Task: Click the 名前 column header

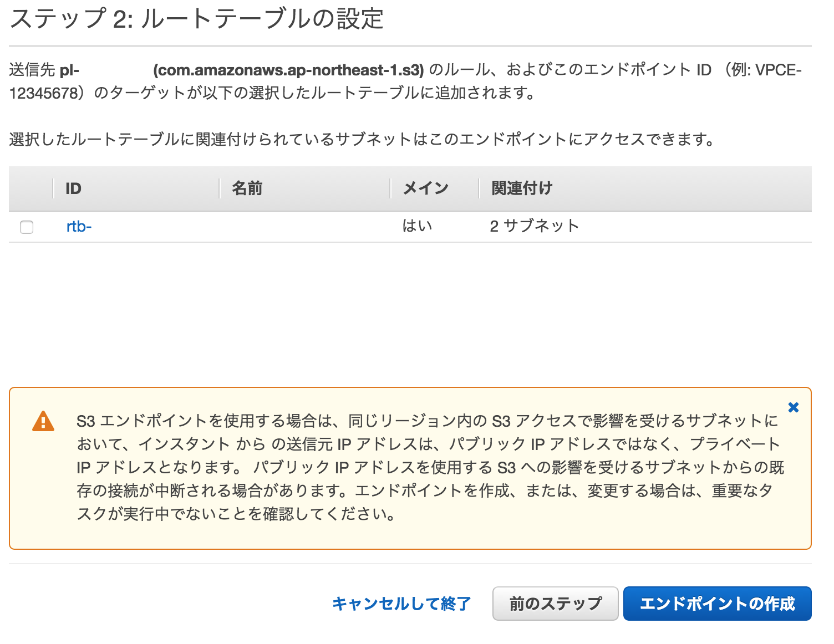Action: pos(247,188)
